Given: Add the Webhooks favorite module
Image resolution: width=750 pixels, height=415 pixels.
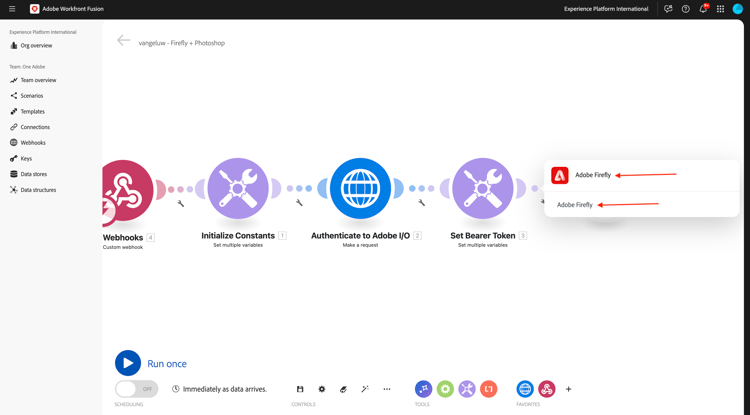Looking at the screenshot, I should [x=547, y=389].
